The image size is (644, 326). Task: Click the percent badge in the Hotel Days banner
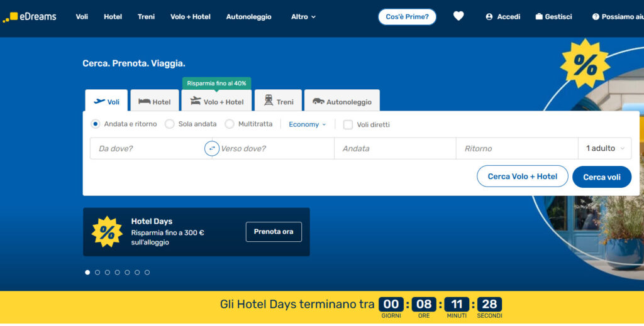pos(107,232)
